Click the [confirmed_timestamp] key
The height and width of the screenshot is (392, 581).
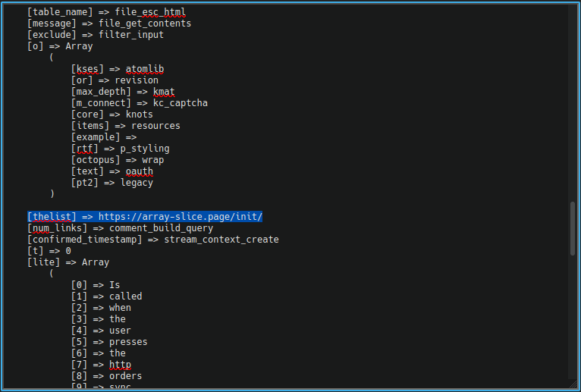84,240
